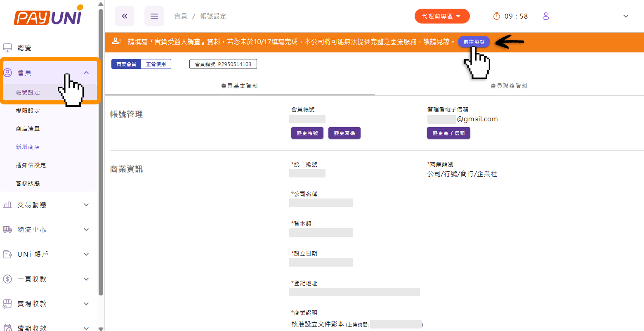The height and width of the screenshot is (331, 644).
Task: Click the sidebar vertical scrollbar
Action: (101, 153)
